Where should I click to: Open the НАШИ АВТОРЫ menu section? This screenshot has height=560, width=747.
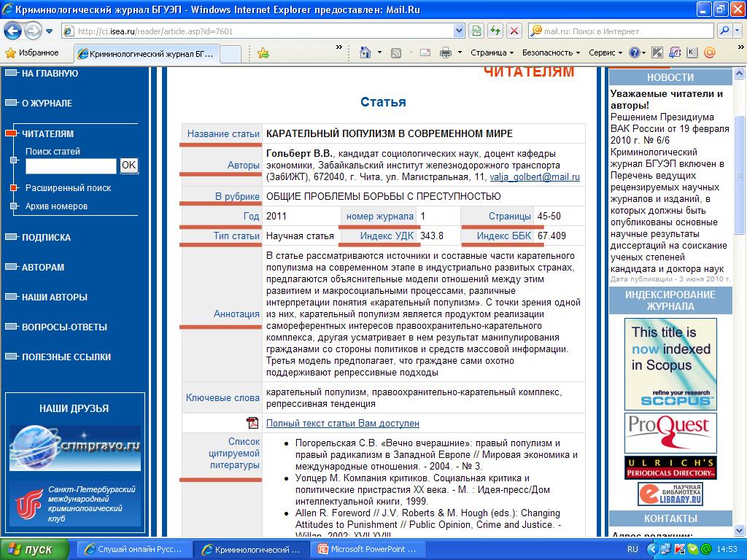(x=54, y=297)
